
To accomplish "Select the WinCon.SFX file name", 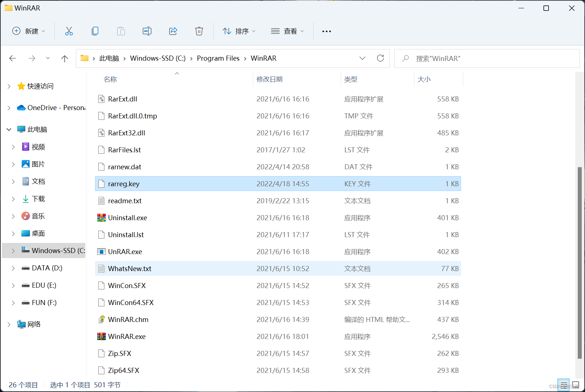I will tap(127, 286).
